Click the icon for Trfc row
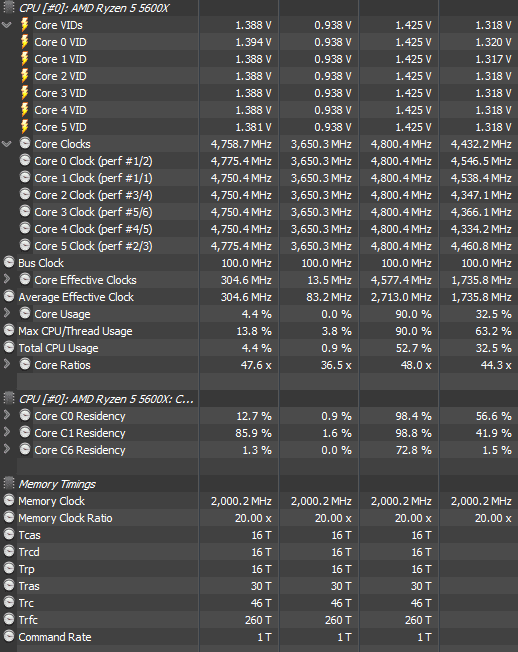The width and height of the screenshot is (518, 652). point(9,619)
